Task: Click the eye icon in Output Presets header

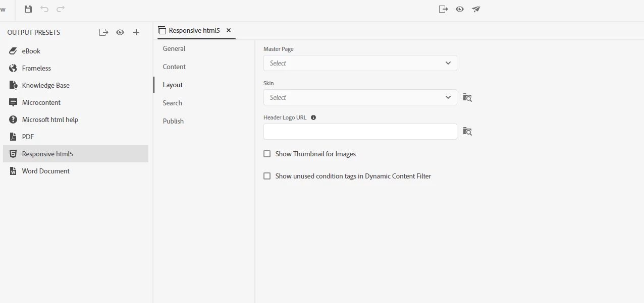Action: tap(120, 32)
